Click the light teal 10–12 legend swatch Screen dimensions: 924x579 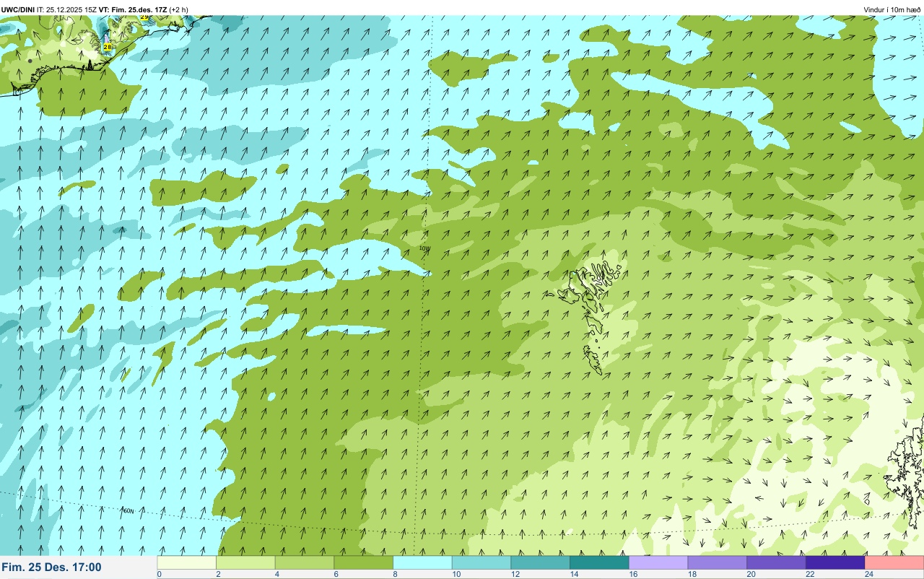pyautogui.click(x=482, y=562)
